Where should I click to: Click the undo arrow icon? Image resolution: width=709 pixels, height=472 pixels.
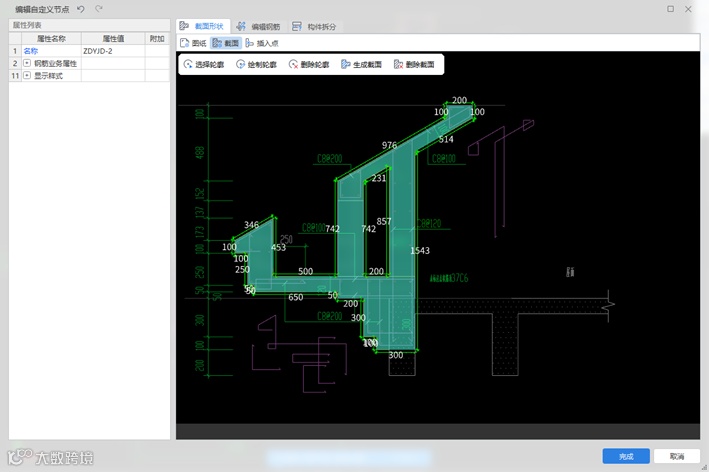(x=80, y=8)
